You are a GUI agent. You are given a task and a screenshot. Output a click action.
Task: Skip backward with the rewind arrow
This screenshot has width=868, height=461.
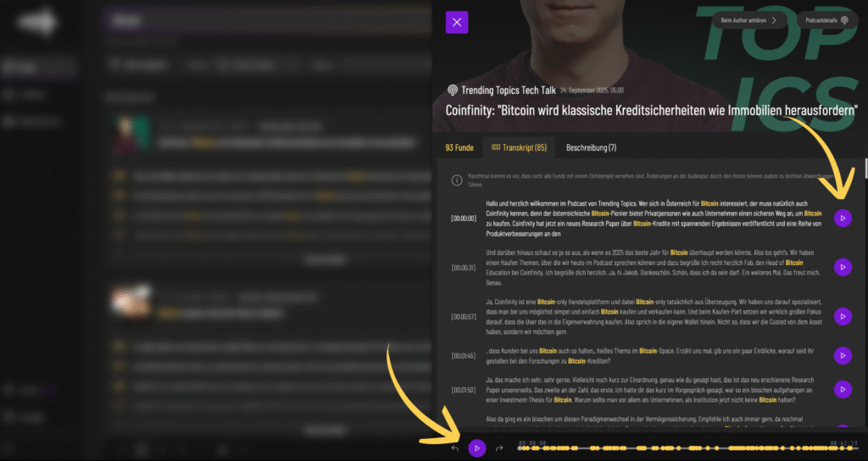(455, 447)
